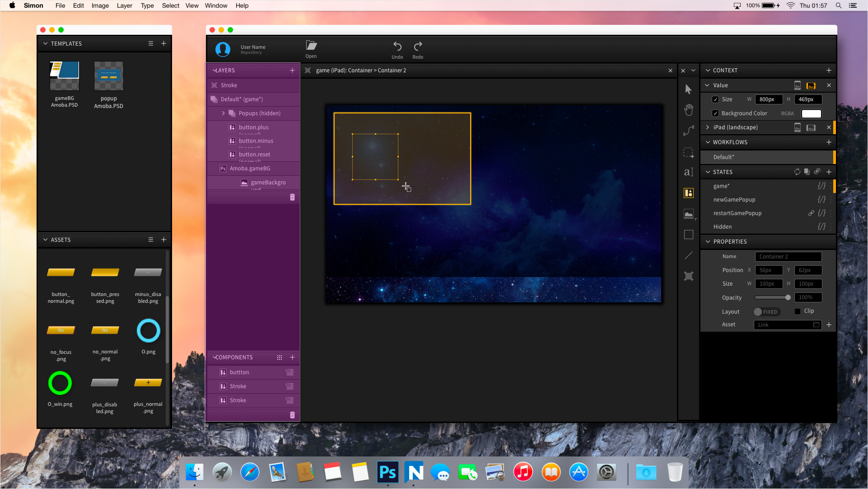This screenshot has height=489, width=868.
Task: Select the stroke frame tool
Action: (688, 276)
